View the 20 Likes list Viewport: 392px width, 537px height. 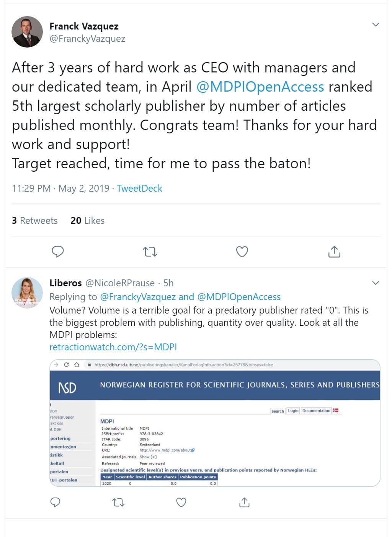88,220
